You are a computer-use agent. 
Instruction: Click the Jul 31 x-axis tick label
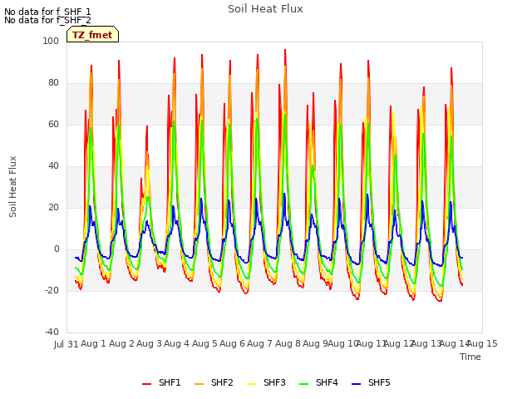66,344
